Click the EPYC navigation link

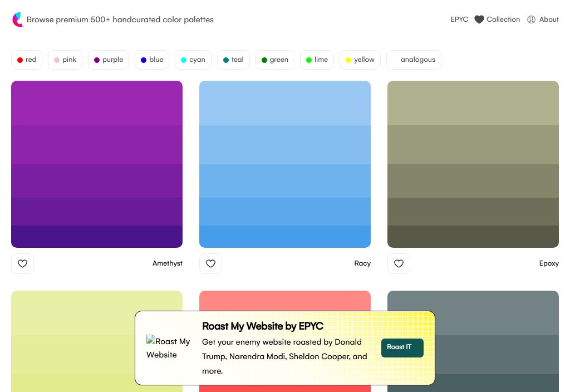(x=459, y=19)
